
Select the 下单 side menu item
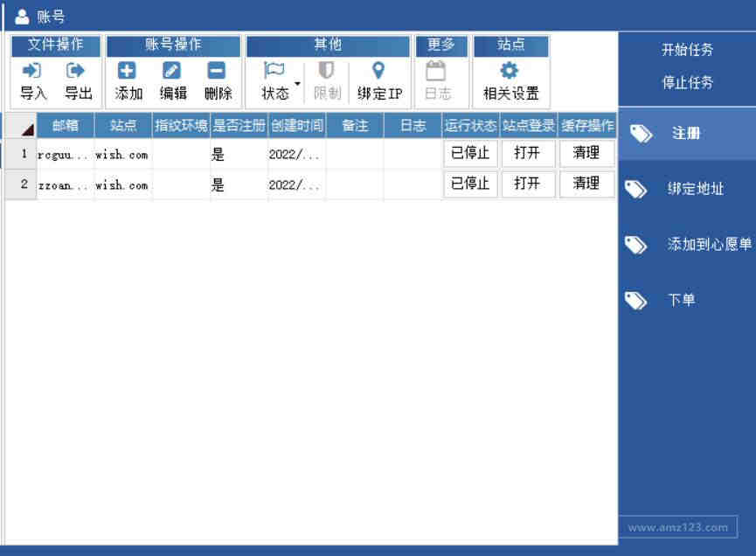tap(688, 300)
